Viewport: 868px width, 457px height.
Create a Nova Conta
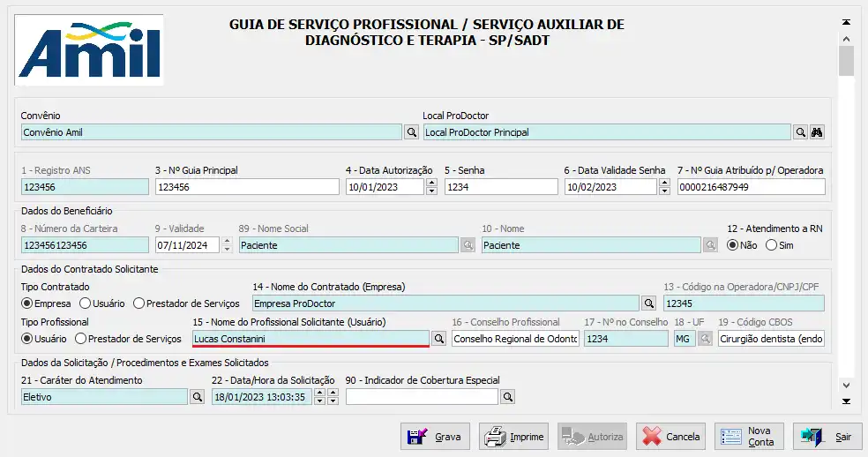750,437
